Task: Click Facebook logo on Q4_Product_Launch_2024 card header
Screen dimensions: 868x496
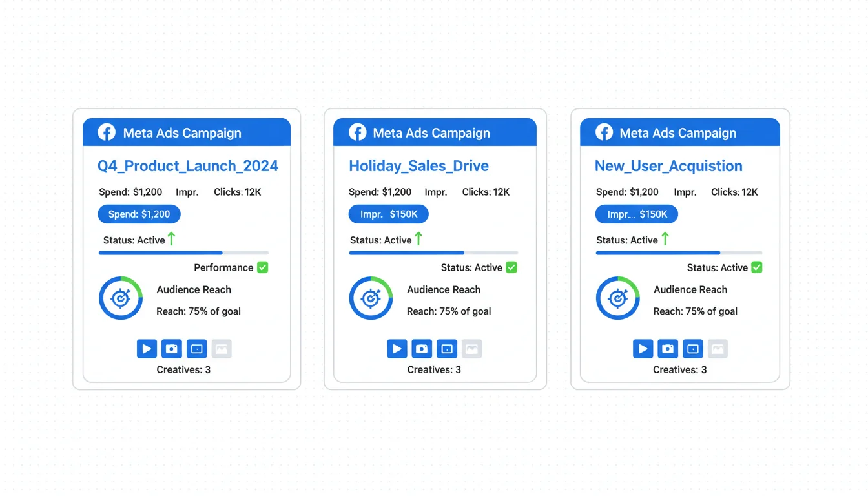Action: pyautogui.click(x=107, y=132)
